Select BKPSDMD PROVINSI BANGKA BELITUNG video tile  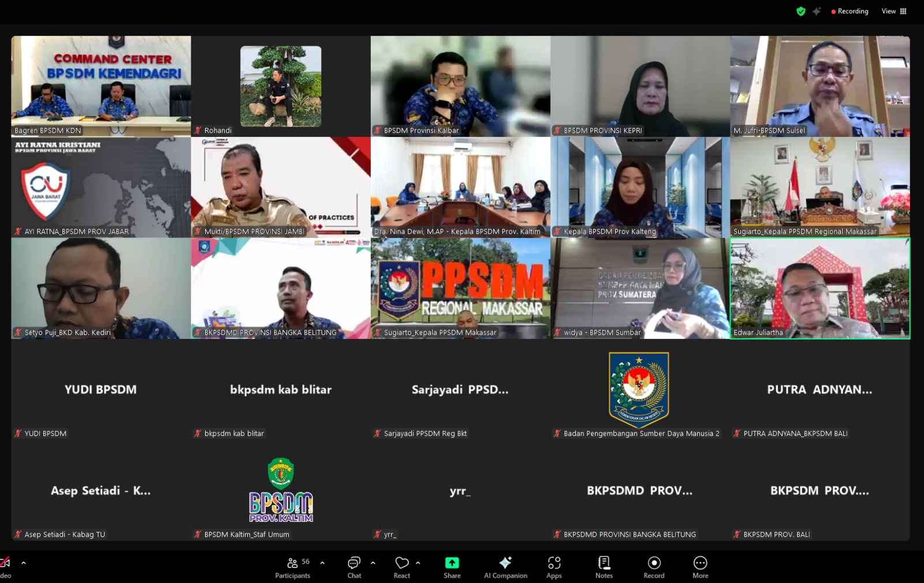coord(281,288)
